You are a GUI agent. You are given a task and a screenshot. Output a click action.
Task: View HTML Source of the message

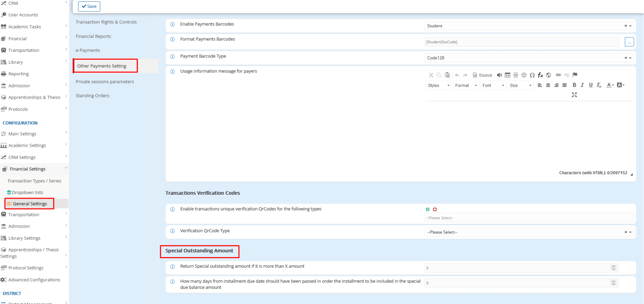click(482, 75)
